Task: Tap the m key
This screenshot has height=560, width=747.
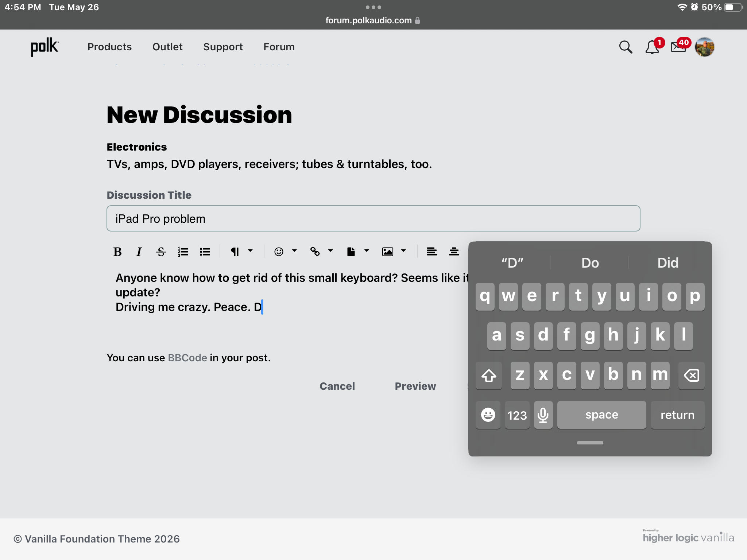Action: (660, 376)
